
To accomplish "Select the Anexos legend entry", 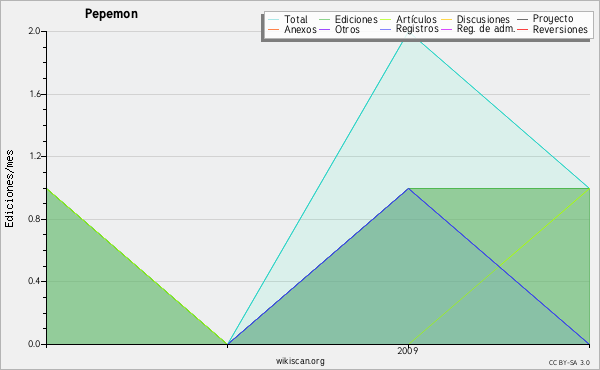I will click(300, 29).
